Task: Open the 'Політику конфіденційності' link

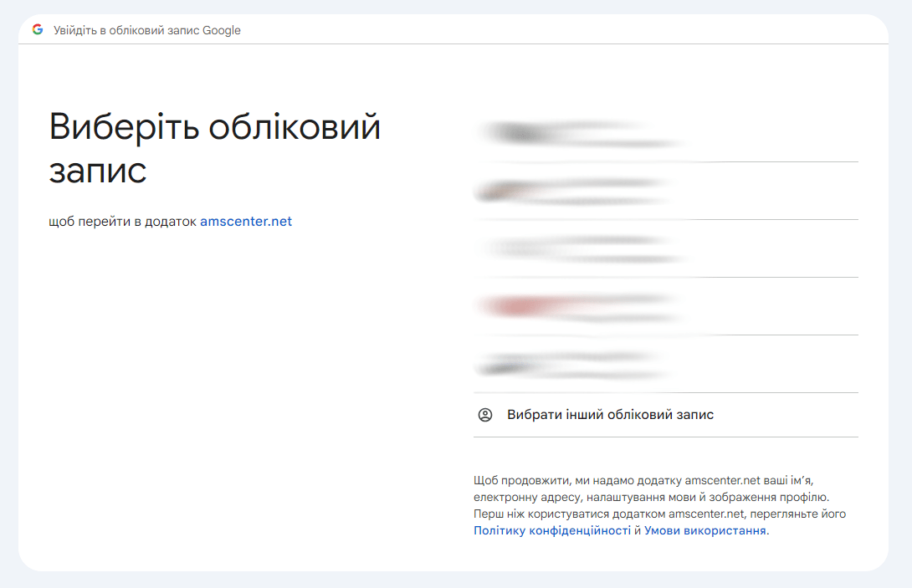Action: pos(552,530)
